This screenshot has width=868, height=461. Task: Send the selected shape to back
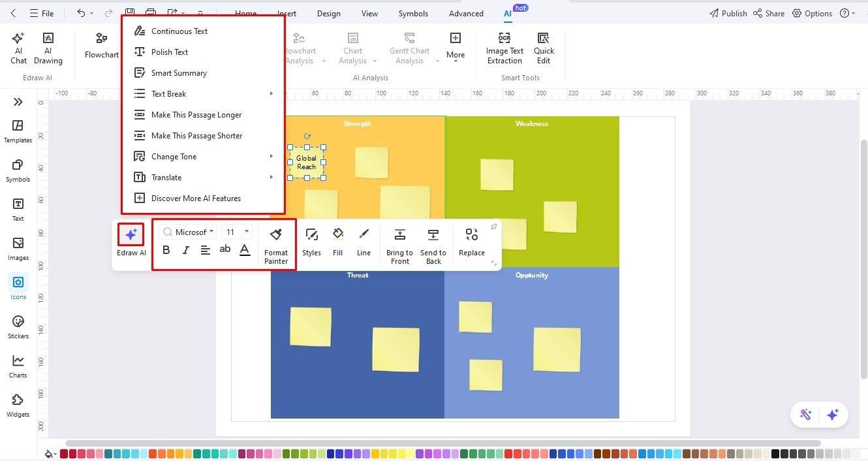(433, 246)
